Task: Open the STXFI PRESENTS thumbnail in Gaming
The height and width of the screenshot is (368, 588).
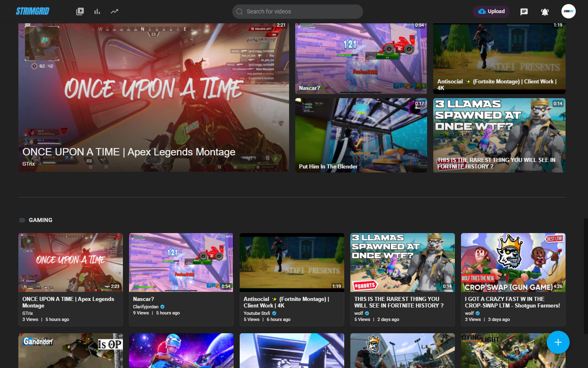Action: tap(292, 263)
